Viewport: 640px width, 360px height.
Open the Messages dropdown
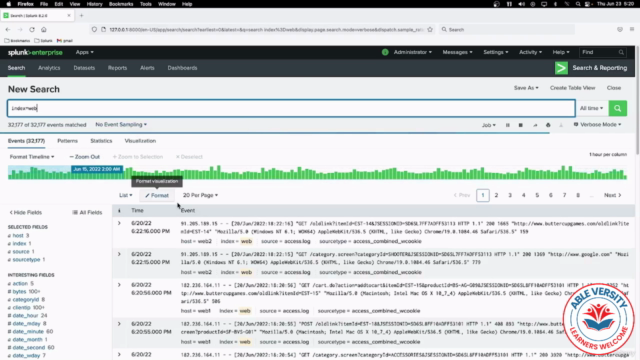point(457,52)
